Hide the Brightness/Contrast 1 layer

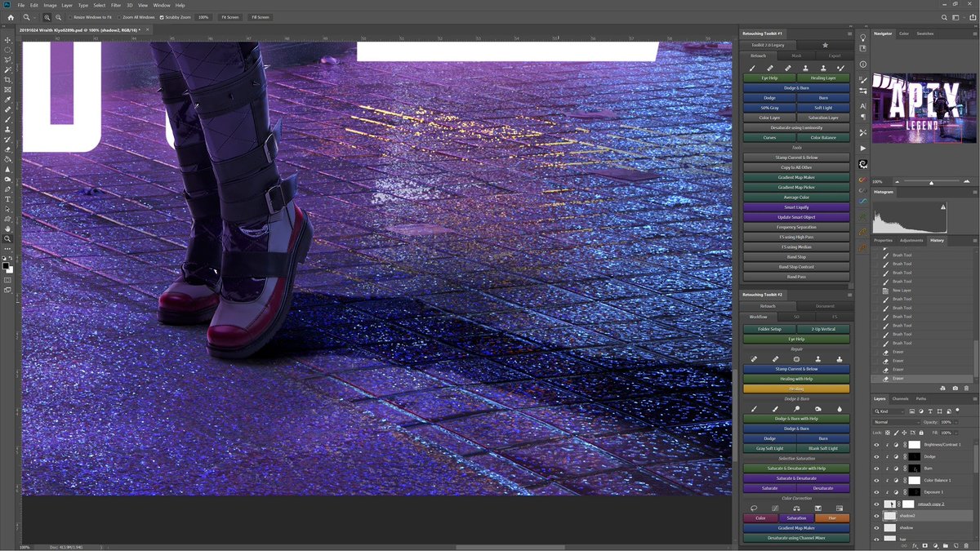[x=876, y=445]
